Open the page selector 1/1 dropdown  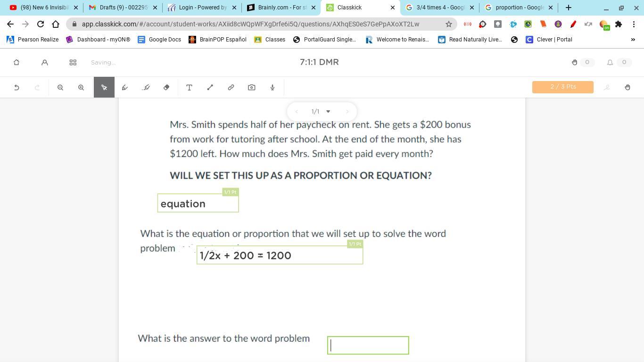[x=322, y=112]
